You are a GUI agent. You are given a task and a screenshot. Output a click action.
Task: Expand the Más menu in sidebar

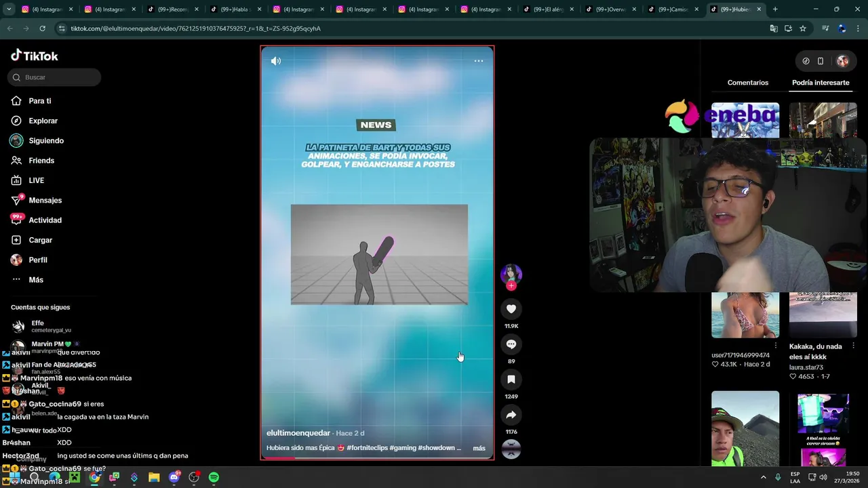tap(35, 280)
